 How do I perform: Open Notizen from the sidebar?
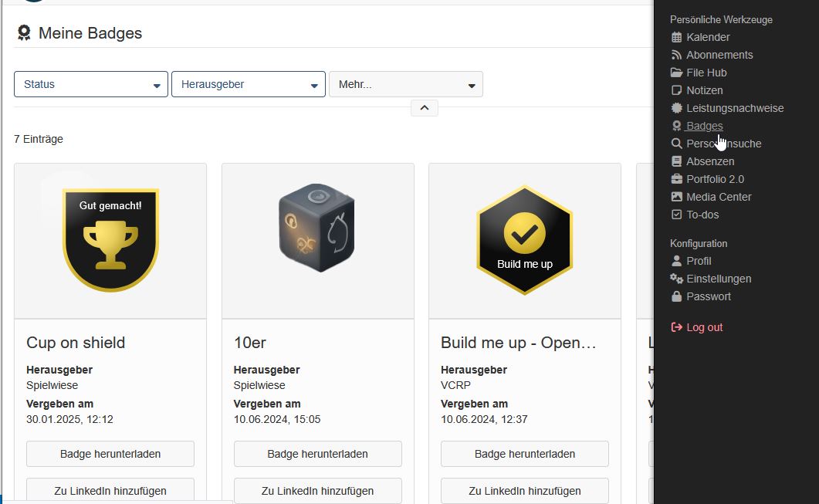coord(703,90)
